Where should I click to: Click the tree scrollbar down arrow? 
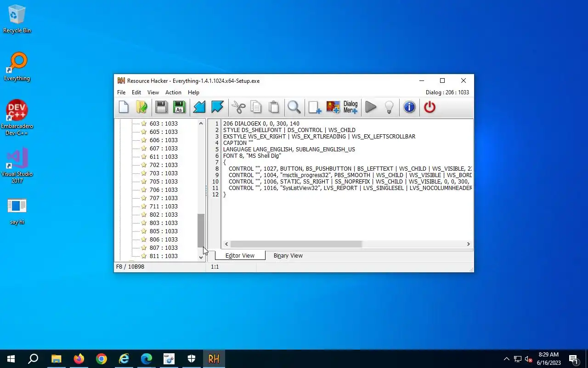[201, 257]
